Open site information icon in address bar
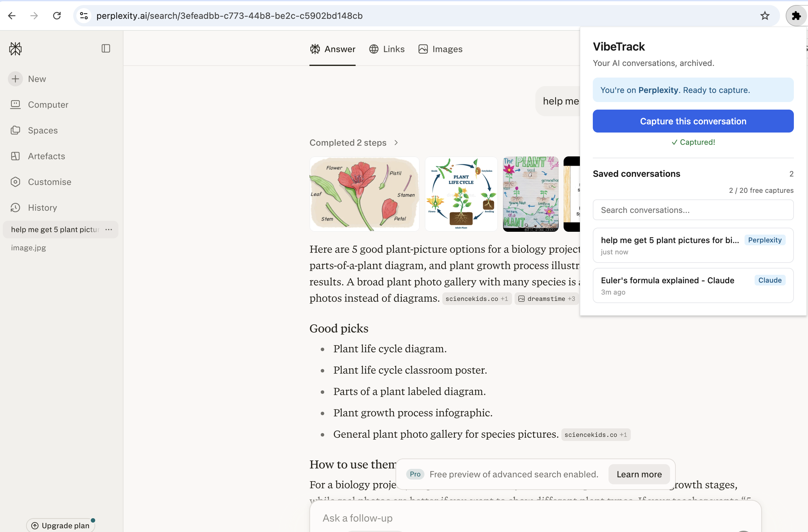This screenshot has height=532, width=808. tap(84, 16)
